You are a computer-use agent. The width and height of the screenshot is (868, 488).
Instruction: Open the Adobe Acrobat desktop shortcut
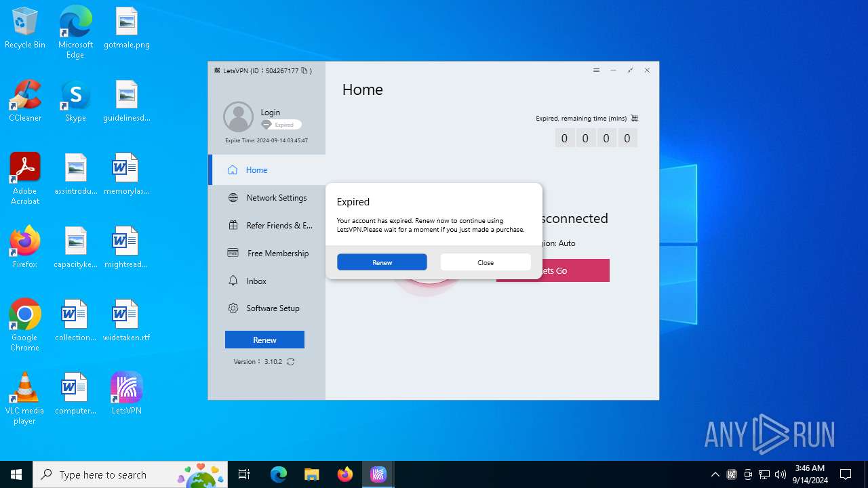point(25,179)
